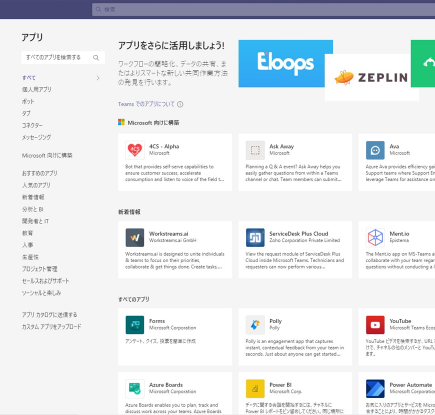This screenshot has height=415, width=435.
Task: Open the Zeplin banner tile
Action: (372, 77)
